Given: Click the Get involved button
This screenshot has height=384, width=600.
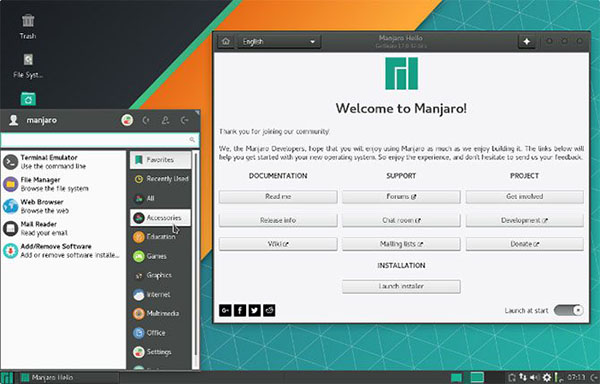Looking at the screenshot, I should click(525, 197).
